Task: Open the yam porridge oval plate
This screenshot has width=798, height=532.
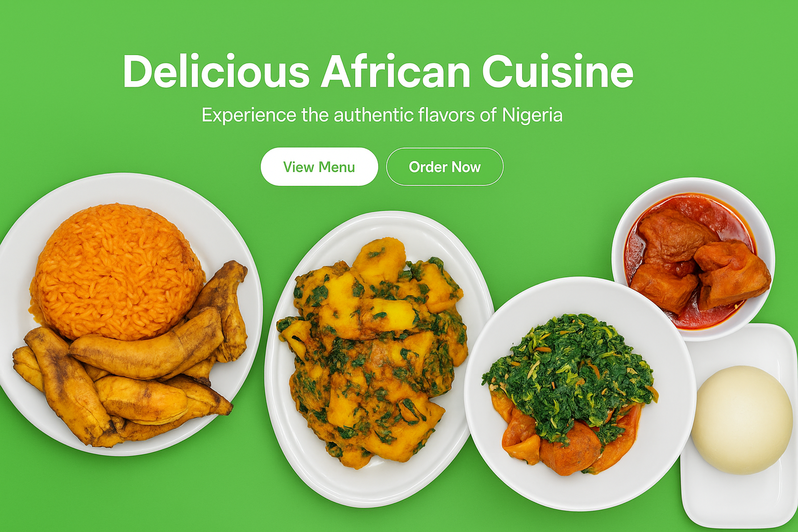Action: tap(378, 358)
